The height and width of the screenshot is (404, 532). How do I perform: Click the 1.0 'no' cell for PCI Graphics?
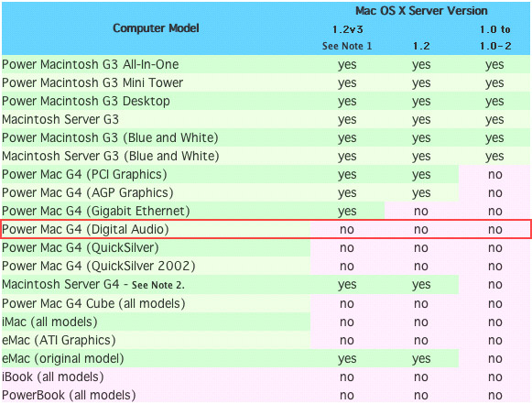tap(495, 174)
